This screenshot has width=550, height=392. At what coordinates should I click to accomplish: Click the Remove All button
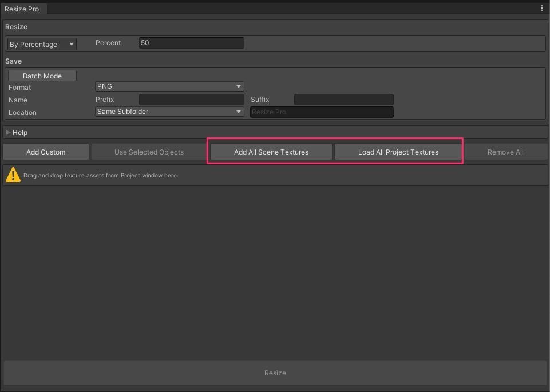pyautogui.click(x=505, y=152)
